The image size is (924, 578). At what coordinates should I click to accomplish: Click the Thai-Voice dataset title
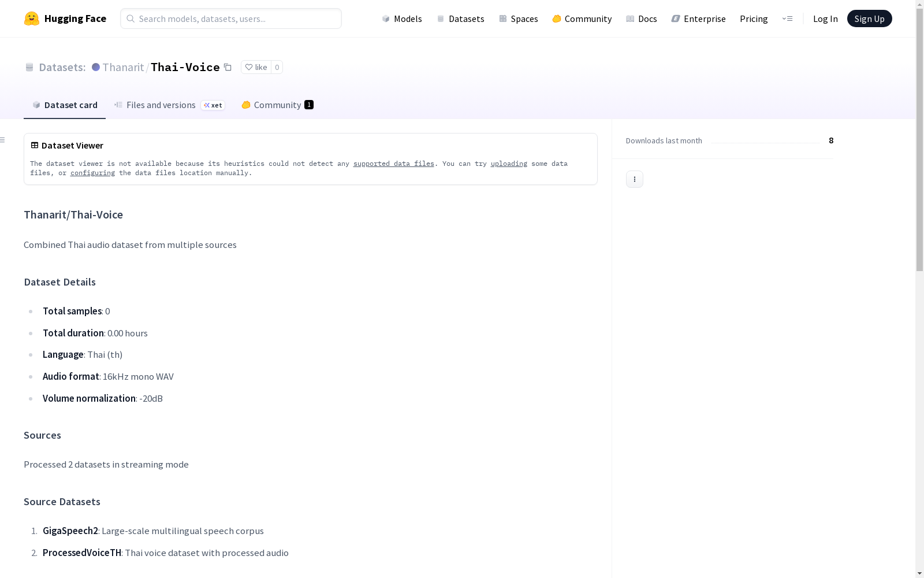pos(185,67)
